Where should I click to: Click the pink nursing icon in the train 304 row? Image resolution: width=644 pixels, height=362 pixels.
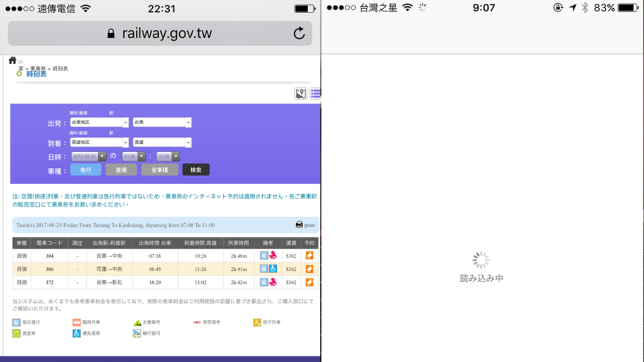pos(273,256)
